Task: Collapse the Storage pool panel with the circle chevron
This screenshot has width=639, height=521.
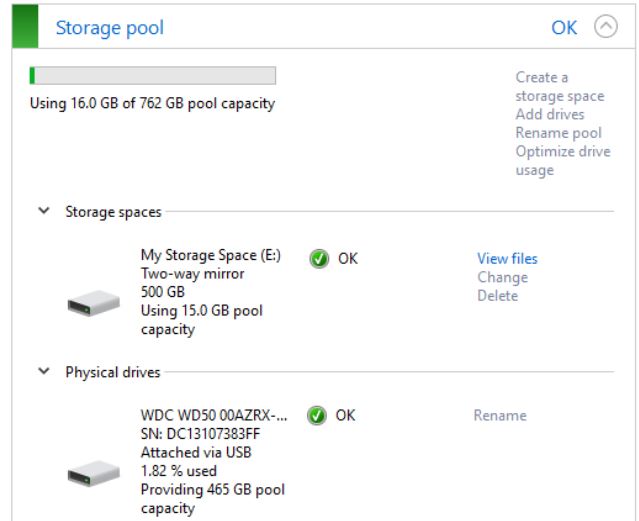Action: [x=606, y=27]
